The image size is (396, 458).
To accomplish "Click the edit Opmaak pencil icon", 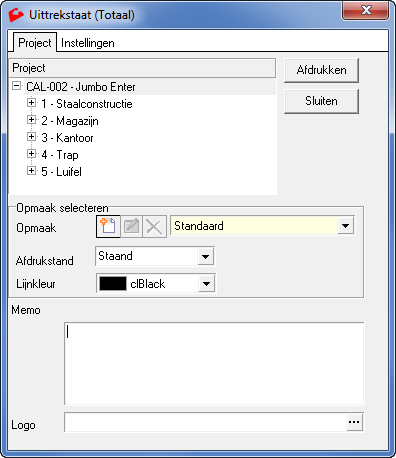I will (131, 226).
